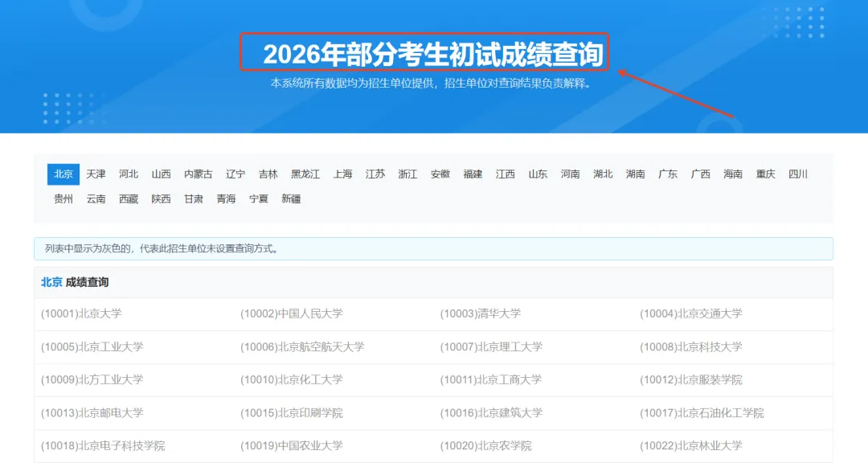The image size is (868, 463).
Task: Open (10017)北京石油化工学院 entry
Action: 702,412
